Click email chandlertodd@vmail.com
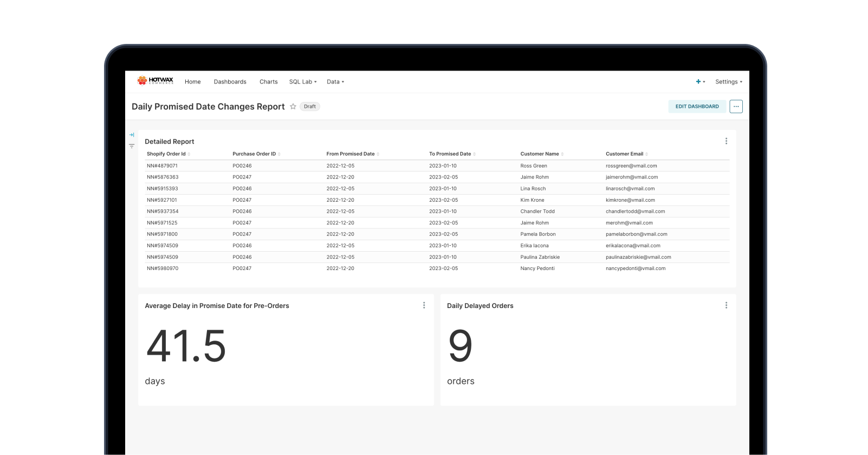This screenshot has width=868, height=455. [x=636, y=212]
